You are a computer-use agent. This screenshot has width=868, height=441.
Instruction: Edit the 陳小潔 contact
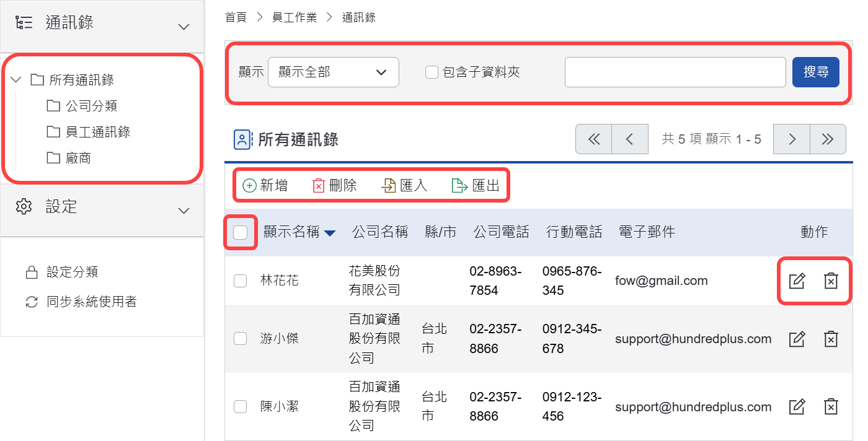(797, 407)
